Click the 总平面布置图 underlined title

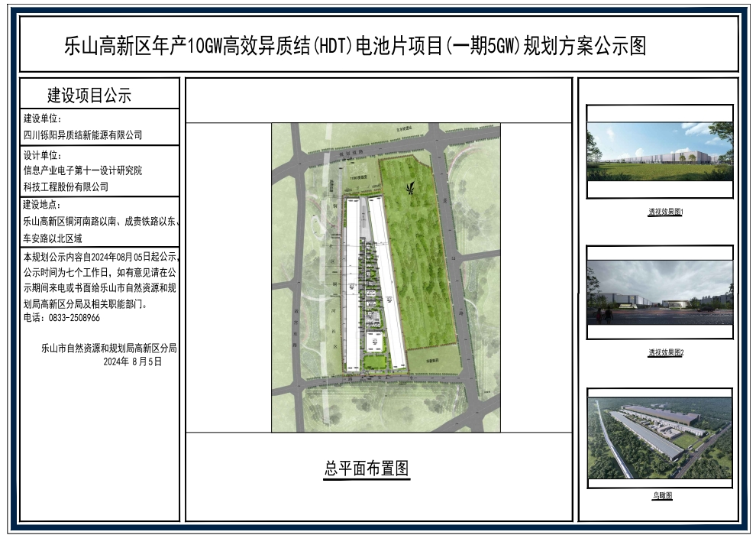367,469
